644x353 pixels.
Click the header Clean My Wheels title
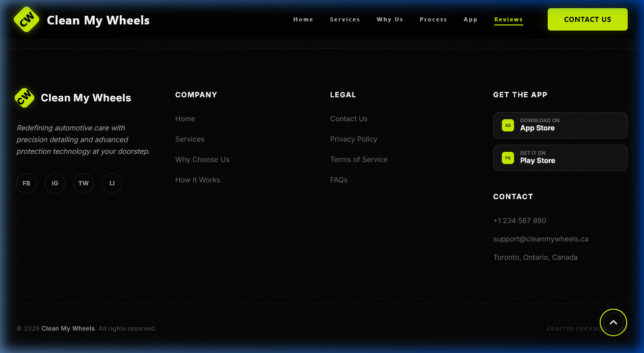click(x=98, y=20)
